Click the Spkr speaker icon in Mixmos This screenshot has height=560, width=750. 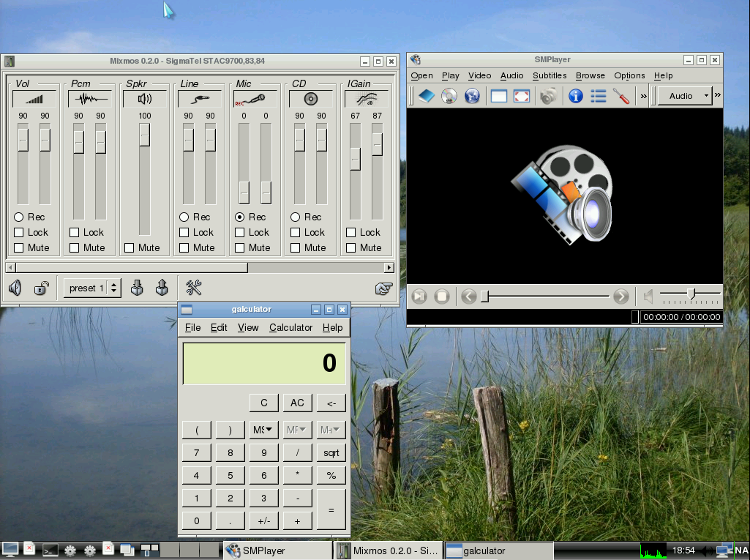(144, 99)
